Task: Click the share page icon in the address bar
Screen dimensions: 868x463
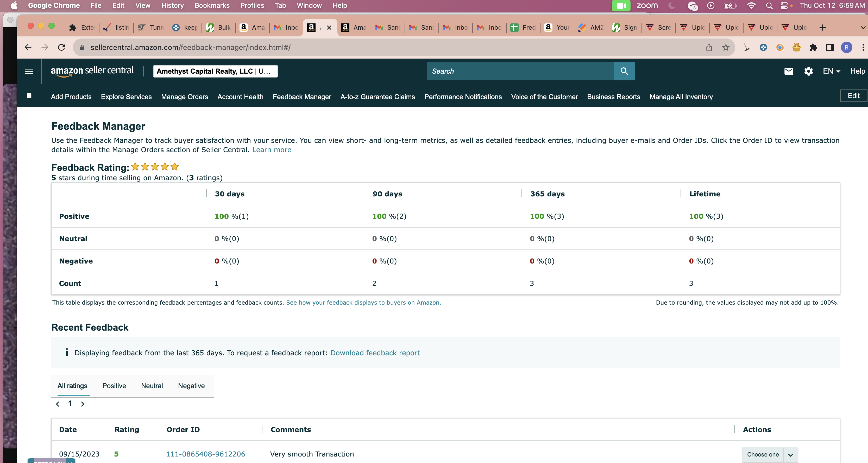Action: 709,48
